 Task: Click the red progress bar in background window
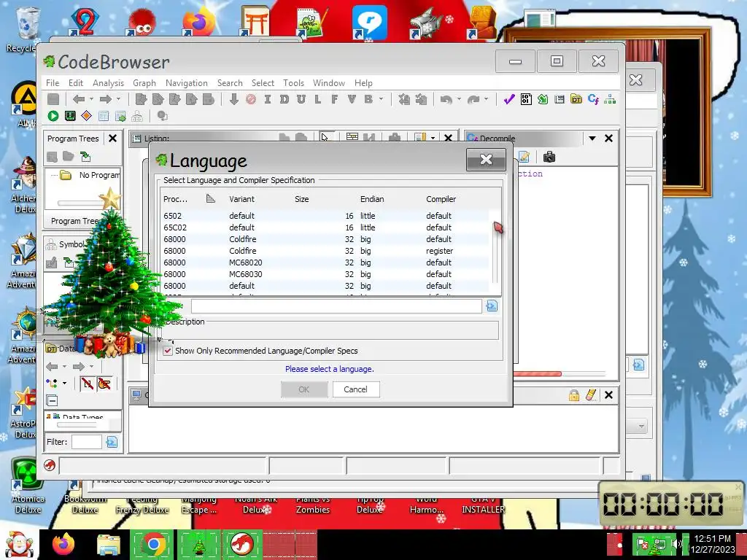(538, 374)
